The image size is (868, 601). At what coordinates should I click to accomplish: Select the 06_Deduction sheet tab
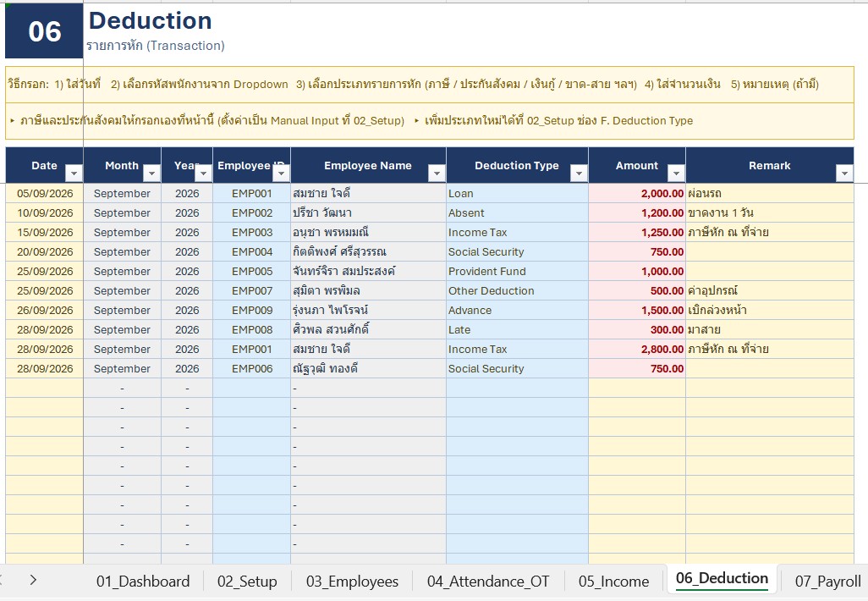pyautogui.click(x=722, y=579)
